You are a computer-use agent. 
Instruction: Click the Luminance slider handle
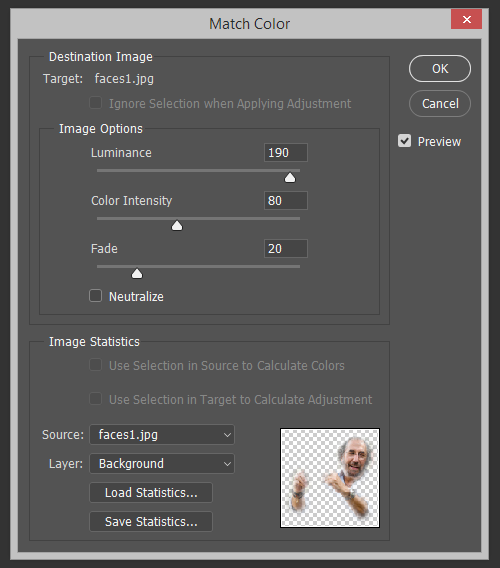pos(290,178)
